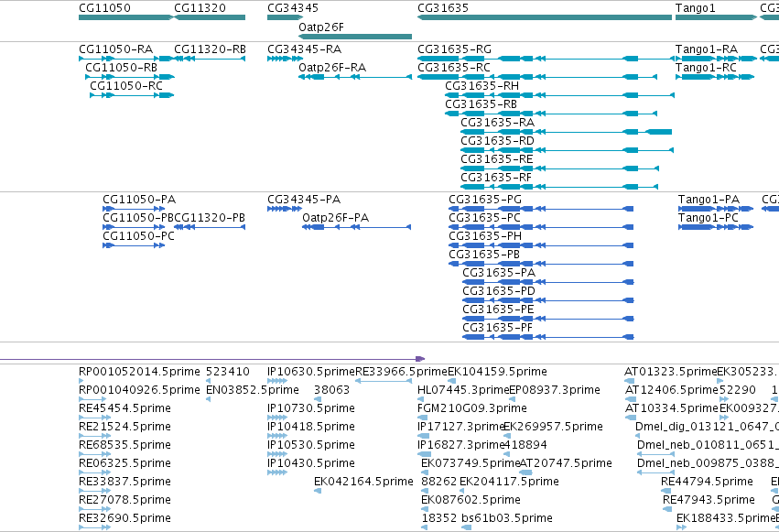The width and height of the screenshot is (779, 532).
Task: Select protein CG31635-PB
Action: (541, 265)
